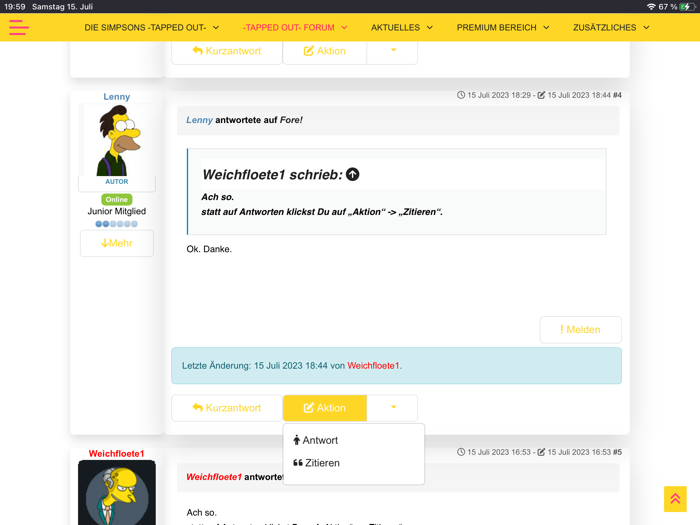Open the red hamburger menu icon
700x525 pixels.
click(19, 28)
